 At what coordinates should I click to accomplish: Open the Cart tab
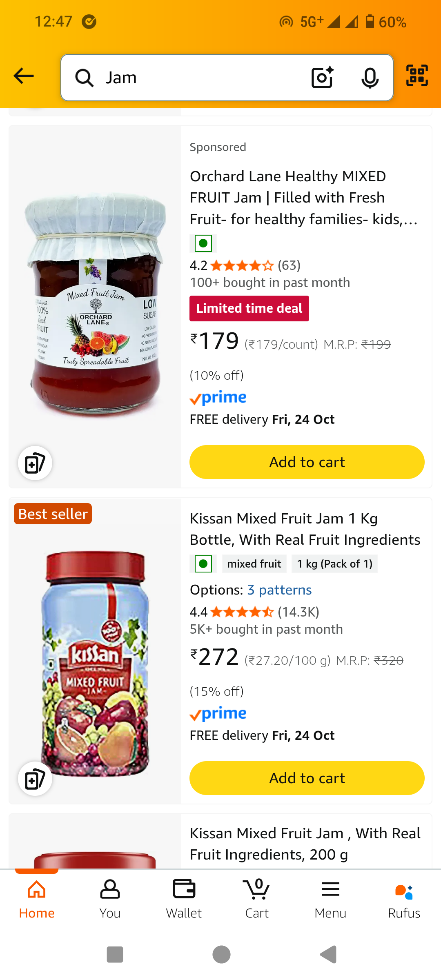click(x=257, y=899)
